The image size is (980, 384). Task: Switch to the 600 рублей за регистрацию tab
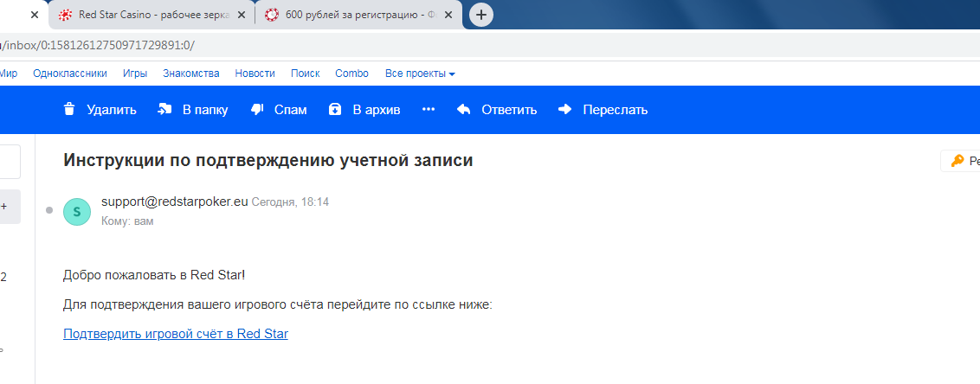pyautogui.click(x=359, y=15)
